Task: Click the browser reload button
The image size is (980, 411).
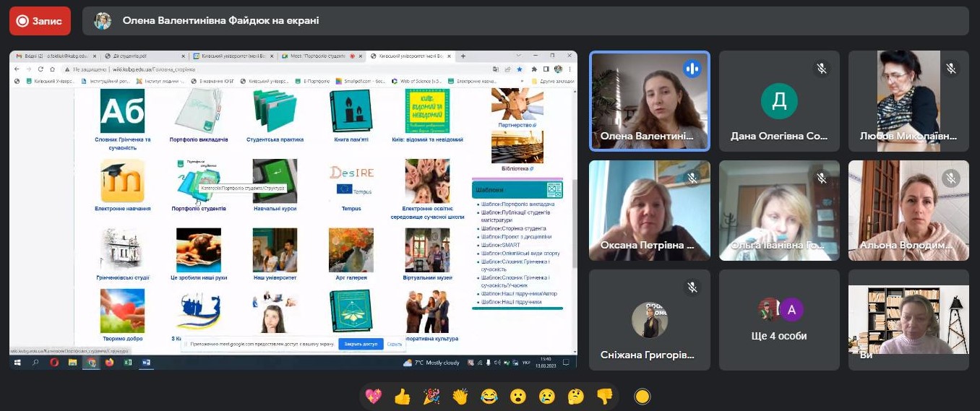Action: [41, 69]
